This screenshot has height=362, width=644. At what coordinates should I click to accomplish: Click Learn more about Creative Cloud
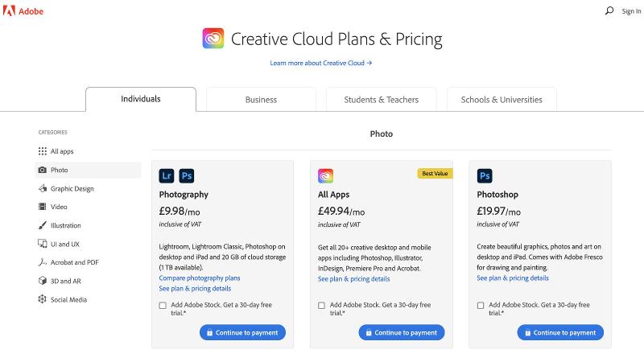(x=321, y=63)
